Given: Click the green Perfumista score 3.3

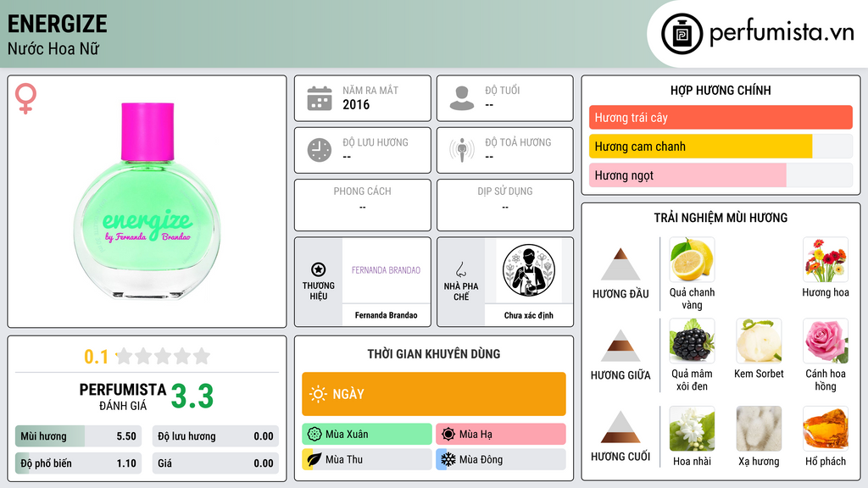Looking at the screenshot, I should [192, 396].
